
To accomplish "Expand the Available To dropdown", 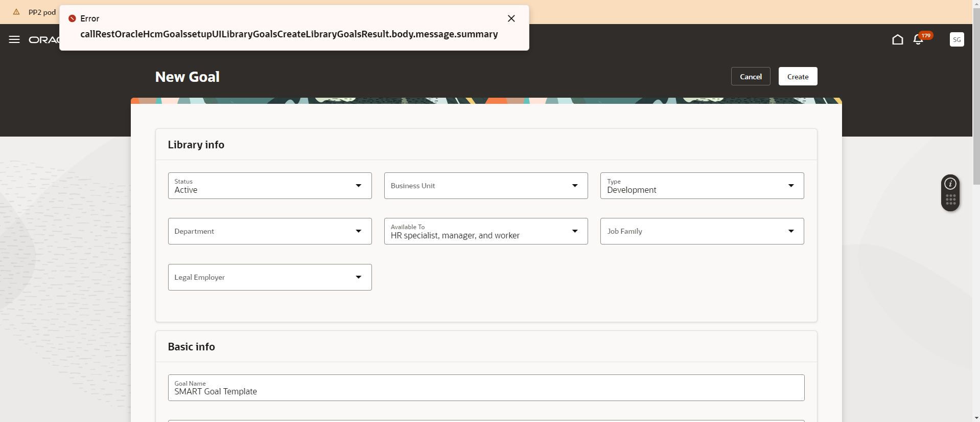I will (486, 231).
